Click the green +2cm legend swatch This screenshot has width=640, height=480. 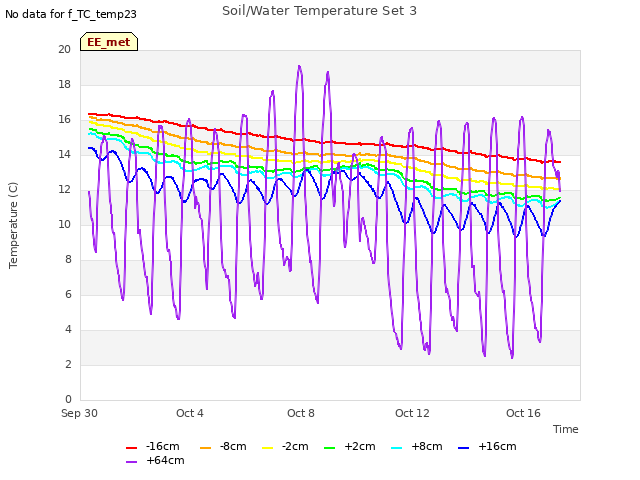[x=329, y=448]
